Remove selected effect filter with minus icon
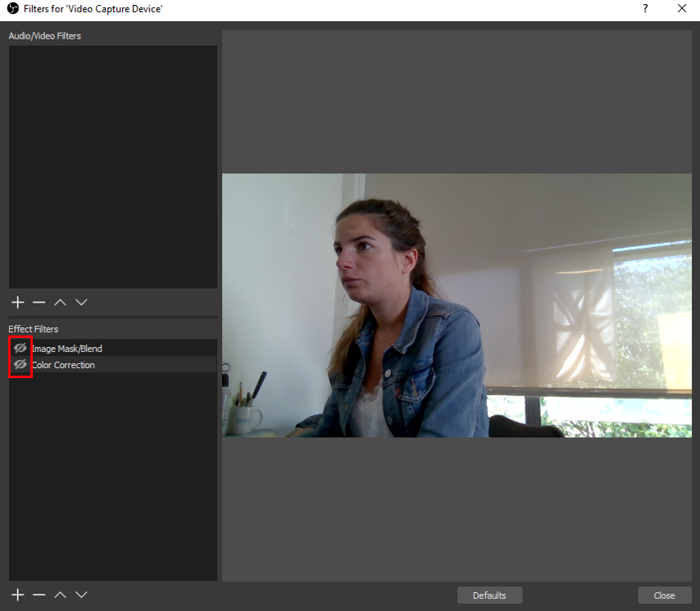 point(39,595)
